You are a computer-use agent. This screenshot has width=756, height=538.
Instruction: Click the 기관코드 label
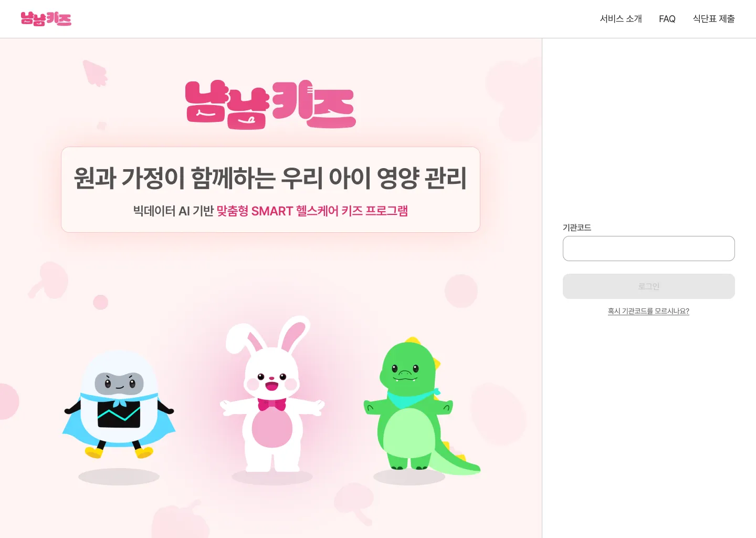pyautogui.click(x=577, y=227)
